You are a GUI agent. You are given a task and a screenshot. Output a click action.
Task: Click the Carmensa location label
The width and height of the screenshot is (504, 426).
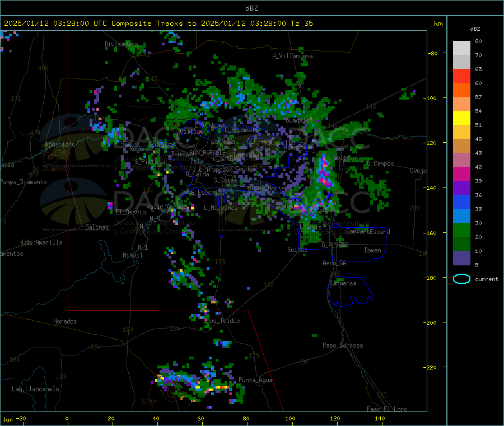[343, 283]
